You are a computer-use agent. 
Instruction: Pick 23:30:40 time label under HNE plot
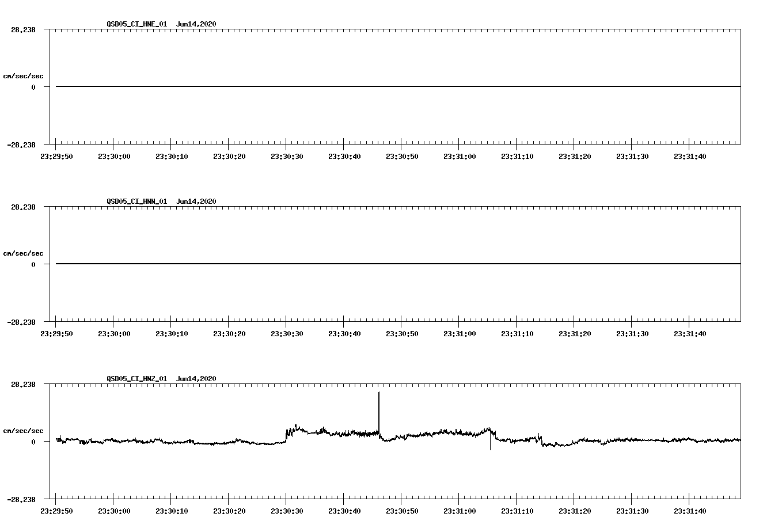[x=344, y=157]
